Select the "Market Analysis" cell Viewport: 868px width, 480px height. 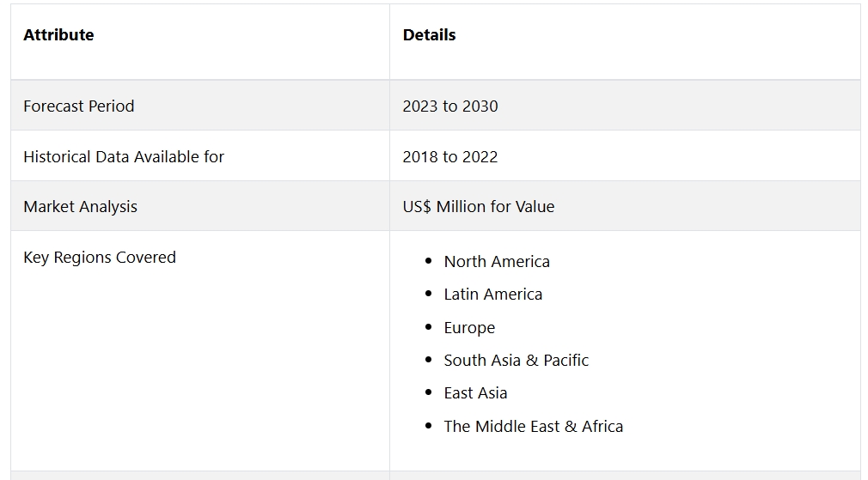coord(80,207)
